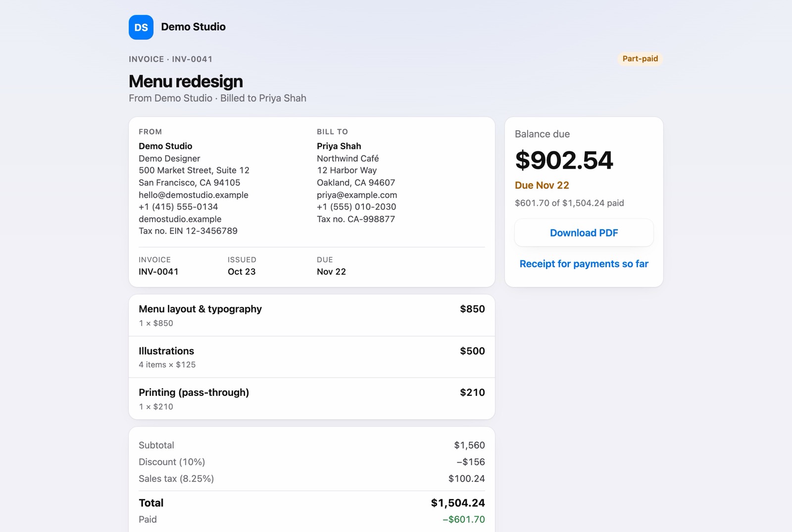
Task: Click the '4 items × $125' quantity text
Action: click(167, 365)
